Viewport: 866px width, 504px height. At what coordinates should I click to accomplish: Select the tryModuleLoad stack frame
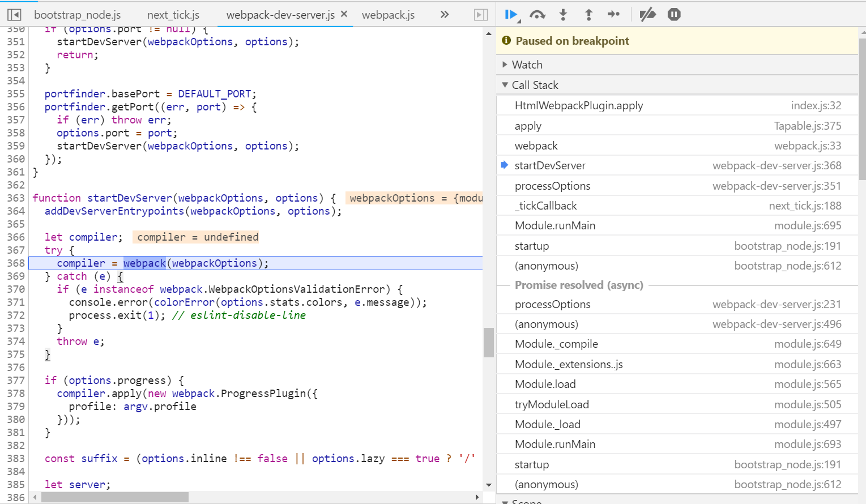pyautogui.click(x=677, y=404)
